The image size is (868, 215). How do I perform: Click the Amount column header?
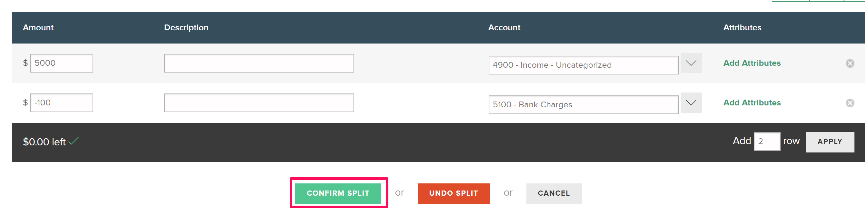click(38, 28)
